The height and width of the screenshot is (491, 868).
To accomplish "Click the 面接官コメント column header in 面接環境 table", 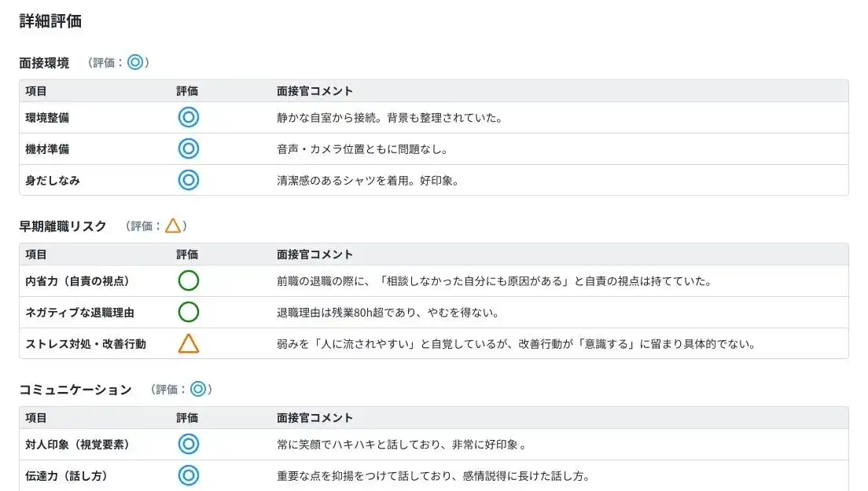I will [314, 91].
